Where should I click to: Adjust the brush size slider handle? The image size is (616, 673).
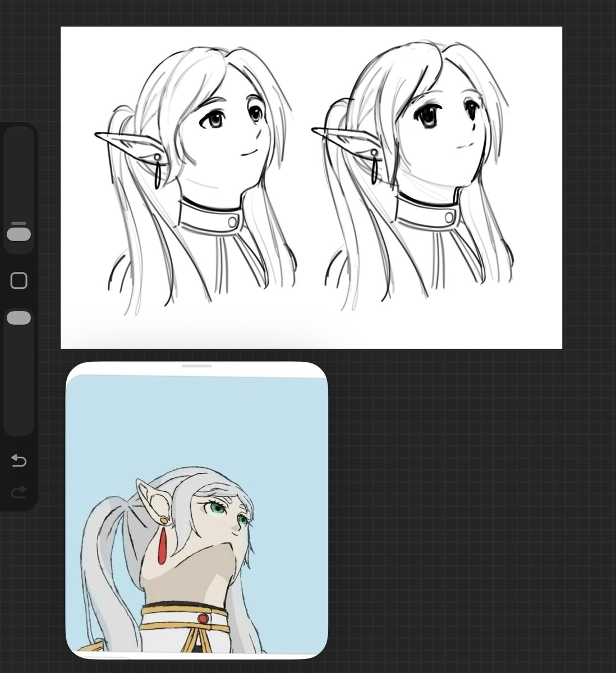[x=19, y=234]
